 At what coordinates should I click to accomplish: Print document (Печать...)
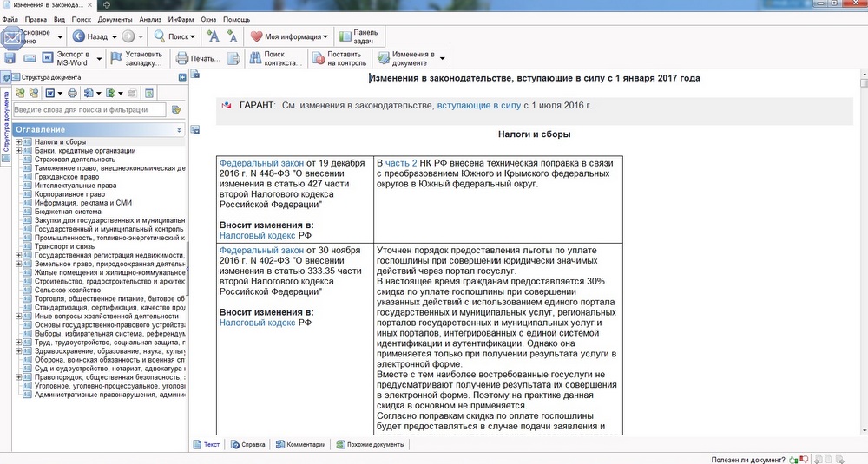click(x=198, y=58)
